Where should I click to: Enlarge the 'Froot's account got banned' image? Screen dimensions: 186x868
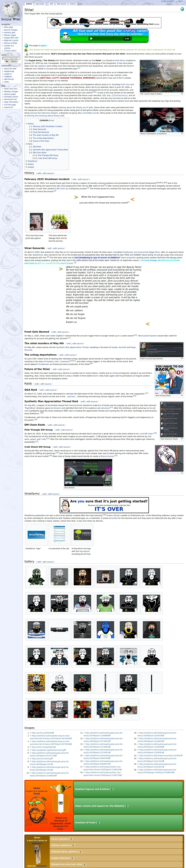point(182,358)
